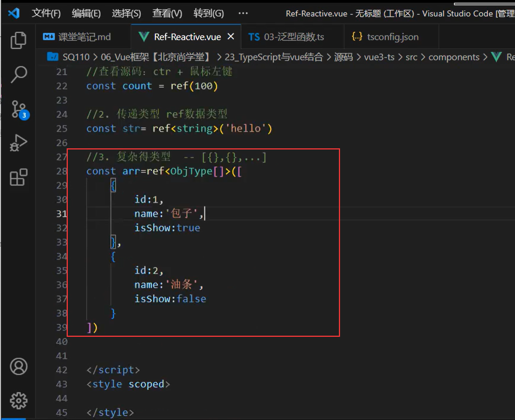
Task: Open the Explorer view in activity bar
Action: 18,40
